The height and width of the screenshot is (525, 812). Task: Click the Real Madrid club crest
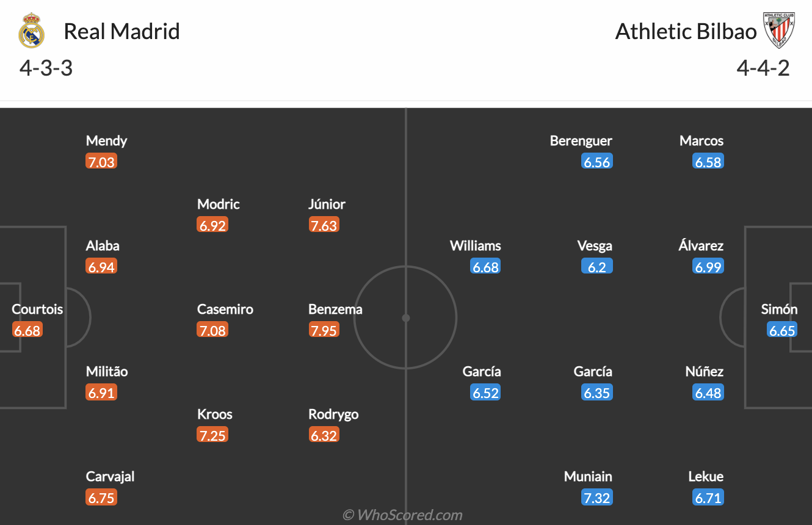coord(32,31)
